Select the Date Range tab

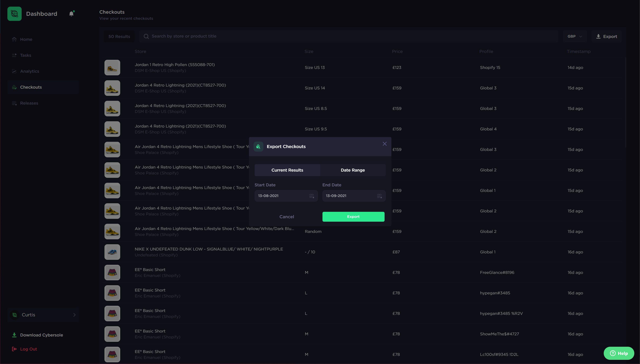coord(353,170)
